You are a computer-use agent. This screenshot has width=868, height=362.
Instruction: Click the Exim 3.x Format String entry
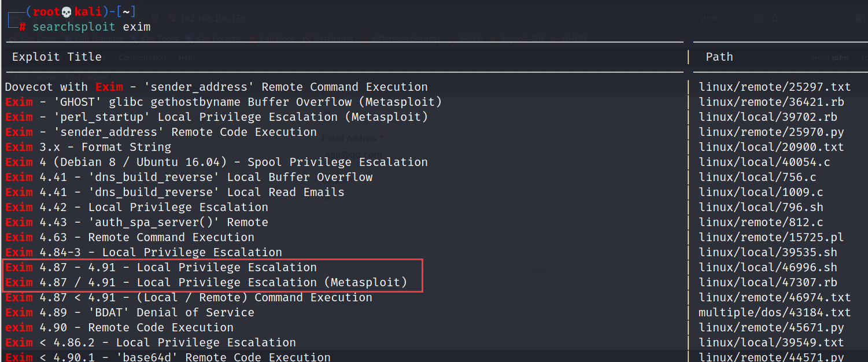[88, 147]
